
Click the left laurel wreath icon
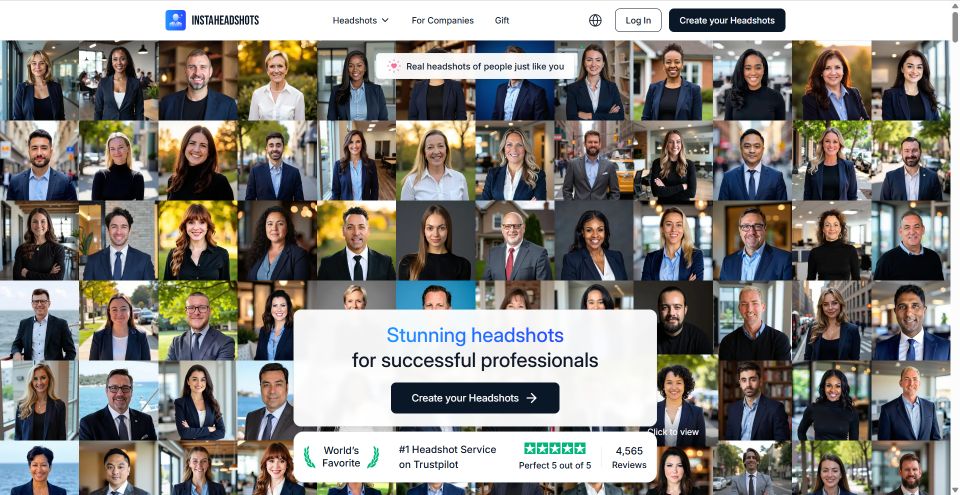310,457
